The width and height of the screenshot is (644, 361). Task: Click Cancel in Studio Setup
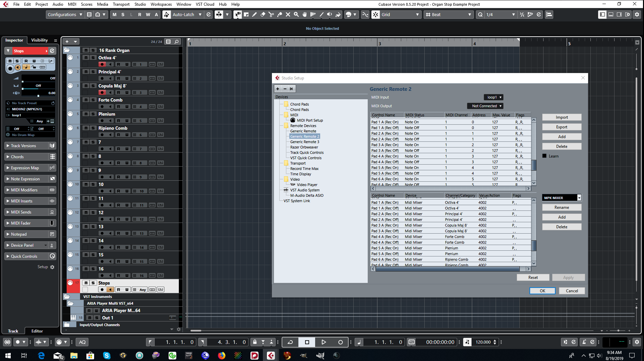coord(572,291)
